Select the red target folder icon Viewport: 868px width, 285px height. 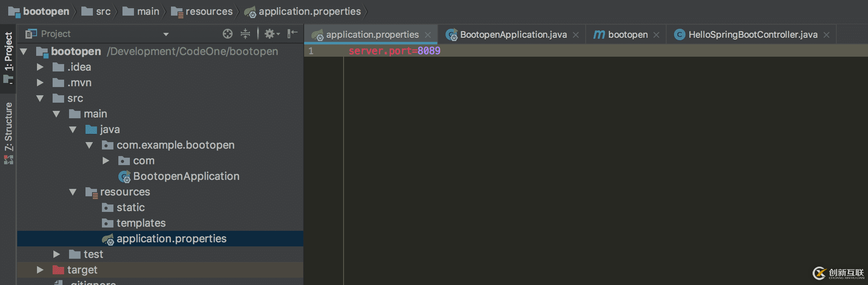58,270
